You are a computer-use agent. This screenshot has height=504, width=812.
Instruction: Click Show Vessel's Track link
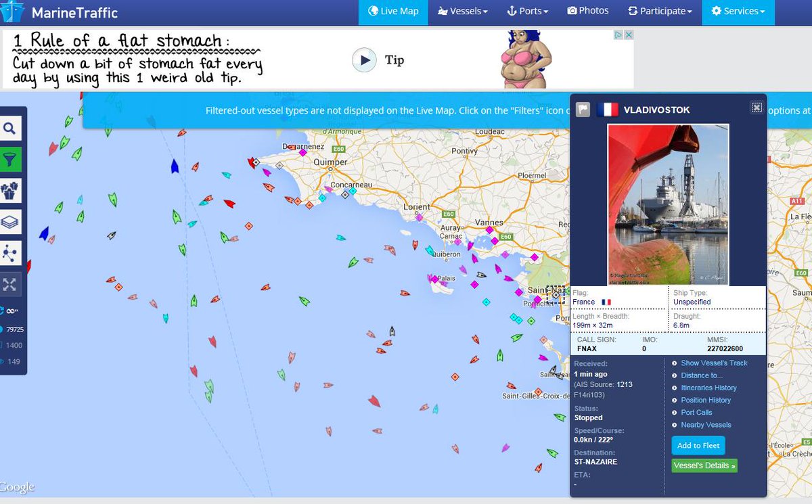[714, 363]
